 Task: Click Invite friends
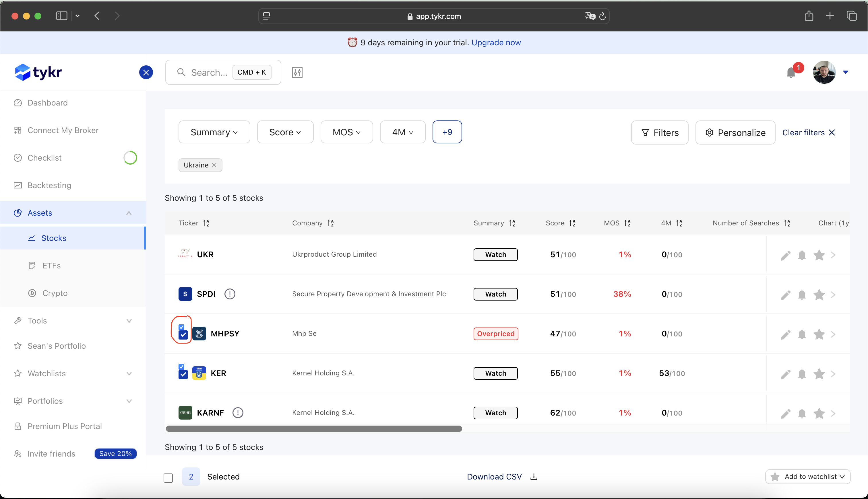[51, 454]
